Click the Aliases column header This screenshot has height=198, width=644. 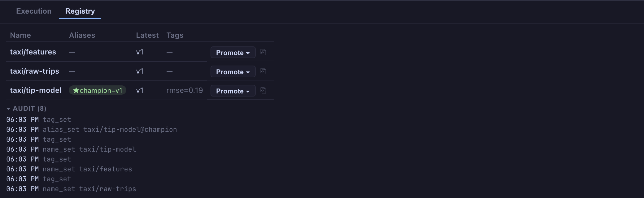82,35
